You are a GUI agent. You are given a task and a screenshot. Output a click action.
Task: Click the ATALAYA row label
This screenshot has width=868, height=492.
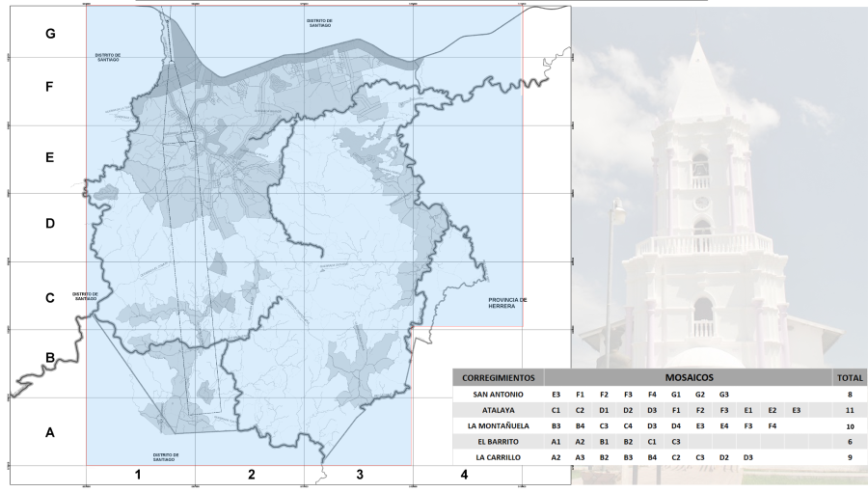coord(499,409)
